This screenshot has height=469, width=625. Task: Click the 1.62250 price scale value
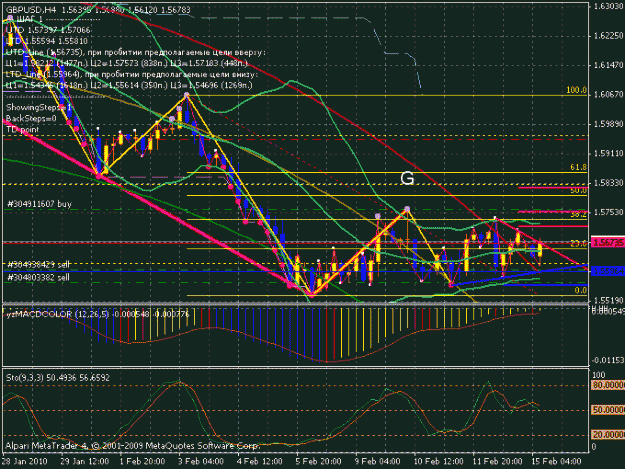pos(608,36)
